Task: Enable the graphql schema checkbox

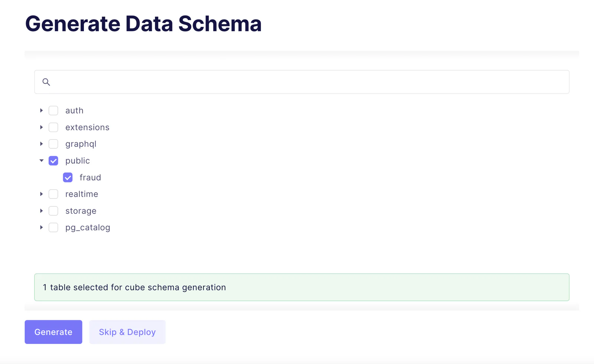Action: 53,144
